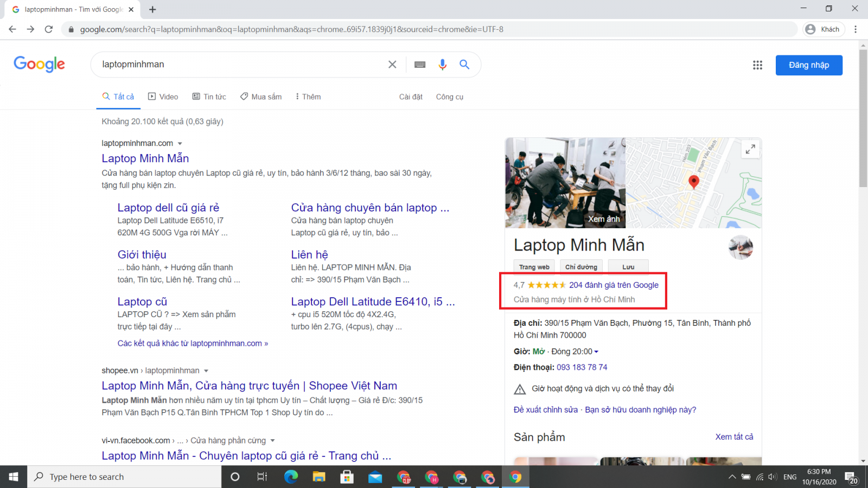Screen dimensions: 868x488
Task: Expand options arrow beside laptopminhman.com
Action: [x=180, y=144]
